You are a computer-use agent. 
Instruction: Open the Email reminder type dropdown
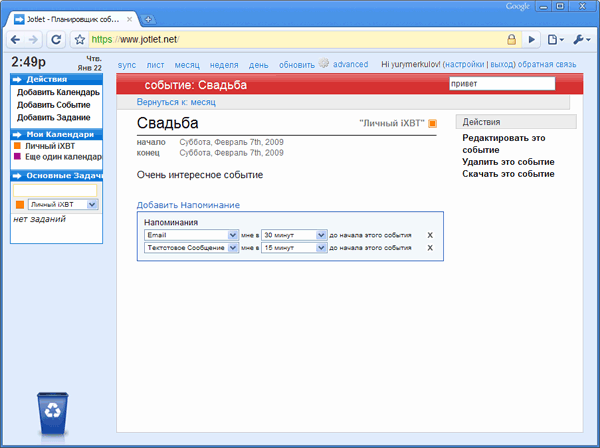(x=191, y=235)
